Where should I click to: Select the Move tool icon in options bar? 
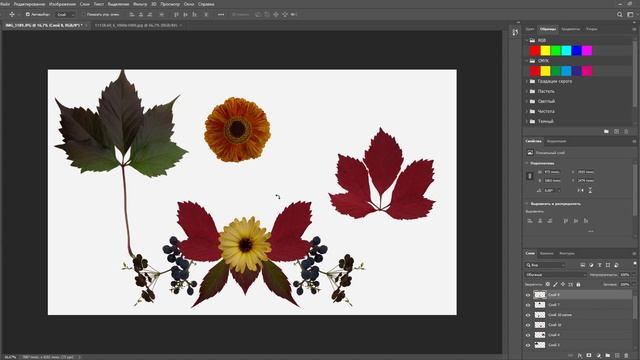click(x=11, y=14)
